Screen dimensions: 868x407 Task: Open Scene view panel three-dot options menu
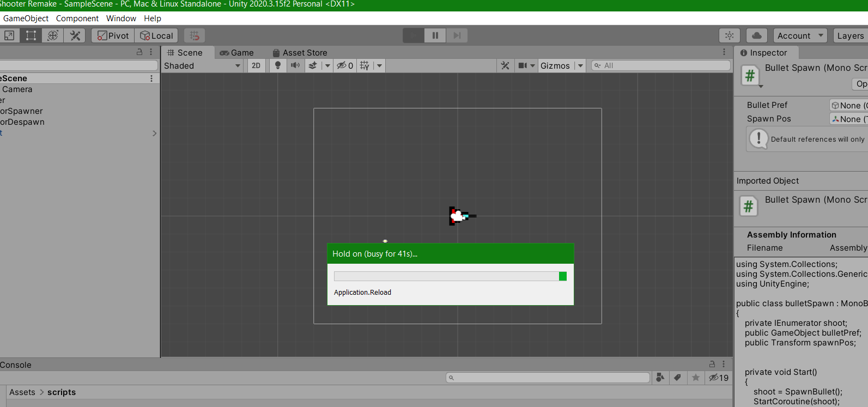tap(724, 52)
